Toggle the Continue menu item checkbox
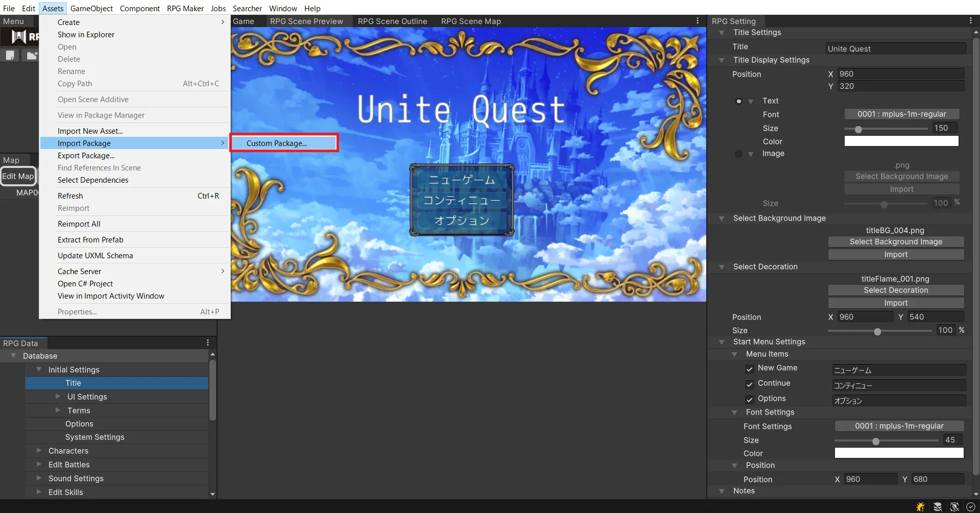 pos(750,384)
